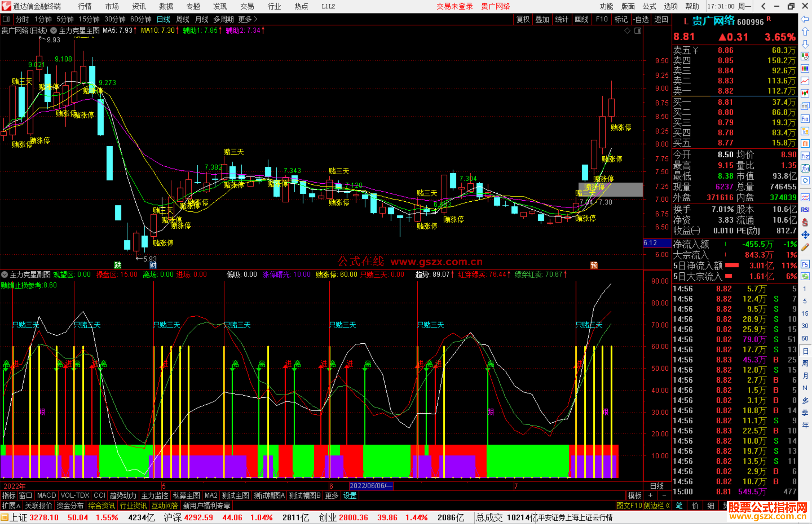The height and width of the screenshot is (524, 812).
Task: Toggle the round marker before 主力克星主图
Action: pyautogui.click(x=54, y=30)
